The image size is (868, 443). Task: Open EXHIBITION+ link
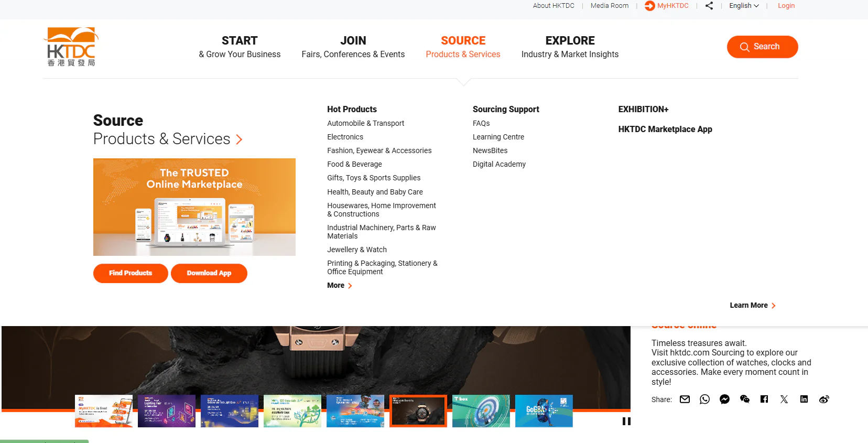[643, 109]
